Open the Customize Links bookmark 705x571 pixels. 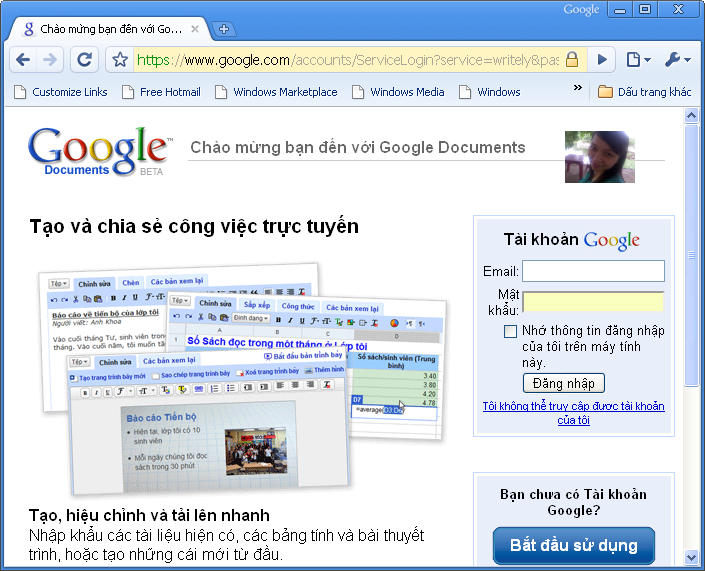(61, 92)
